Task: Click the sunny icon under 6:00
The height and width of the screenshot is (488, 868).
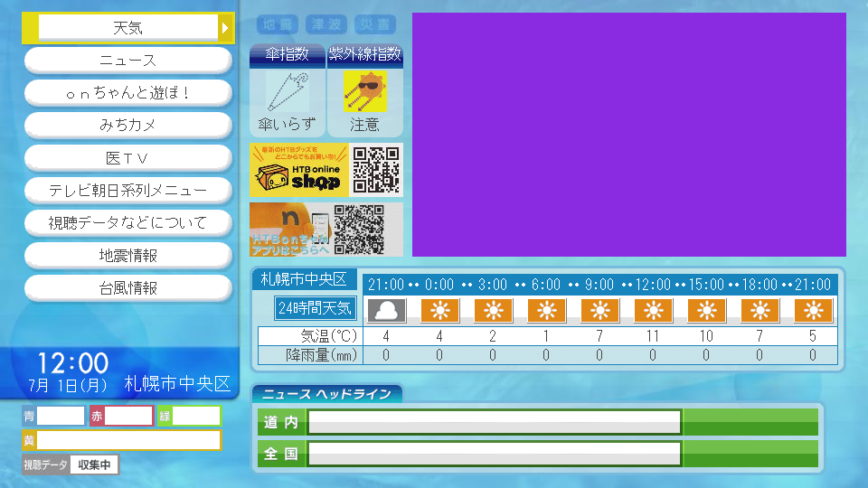Action: tap(546, 311)
